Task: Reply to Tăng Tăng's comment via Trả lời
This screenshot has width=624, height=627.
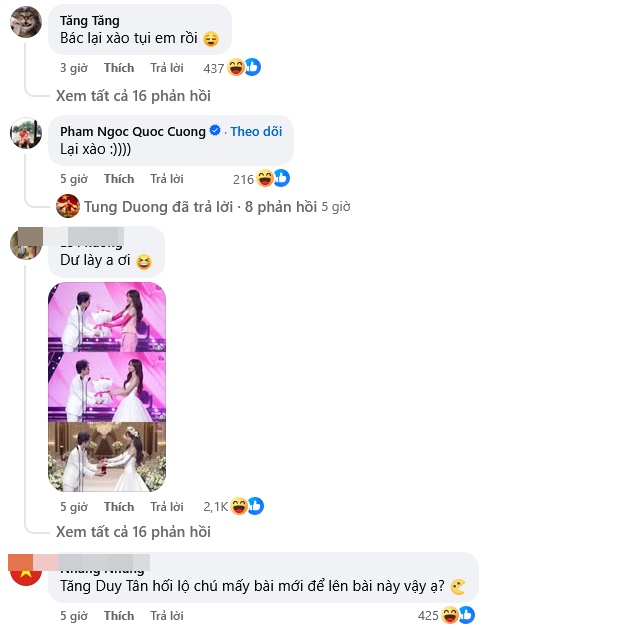Action: tap(167, 68)
